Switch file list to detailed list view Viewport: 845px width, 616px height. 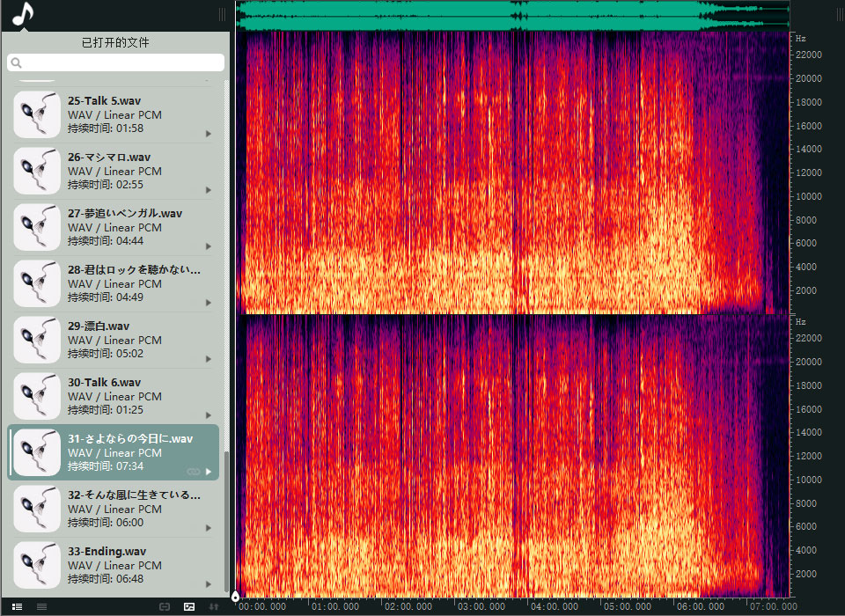pyautogui.click(x=18, y=606)
